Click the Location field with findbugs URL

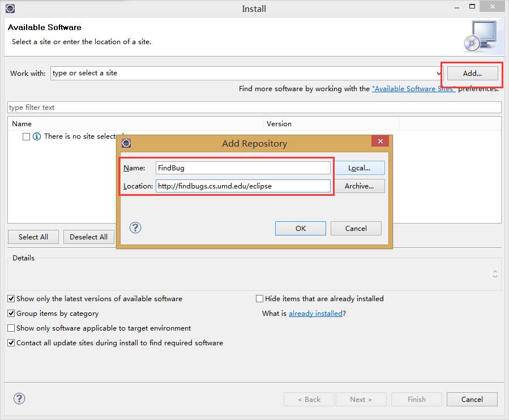pos(243,186)
